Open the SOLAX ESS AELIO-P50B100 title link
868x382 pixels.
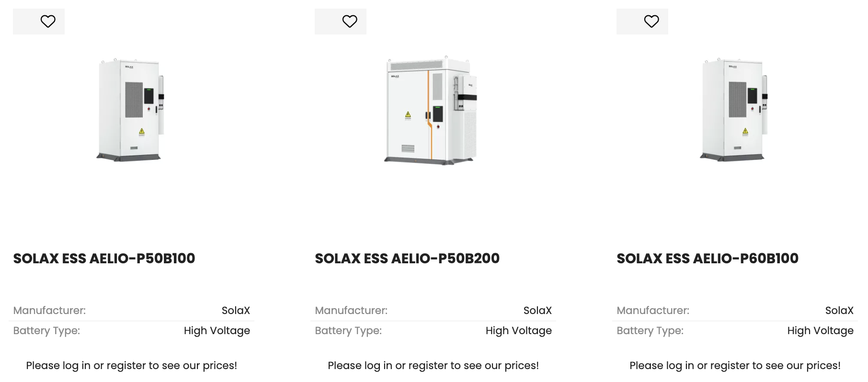[x=104, y=258]
